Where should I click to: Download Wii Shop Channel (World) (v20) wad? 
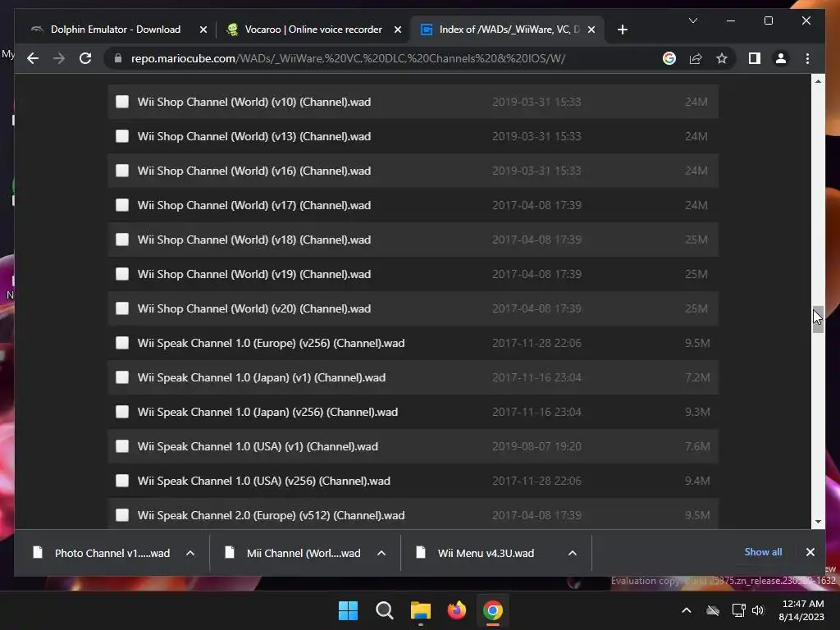pyautogui.click(x=254, y=308)
